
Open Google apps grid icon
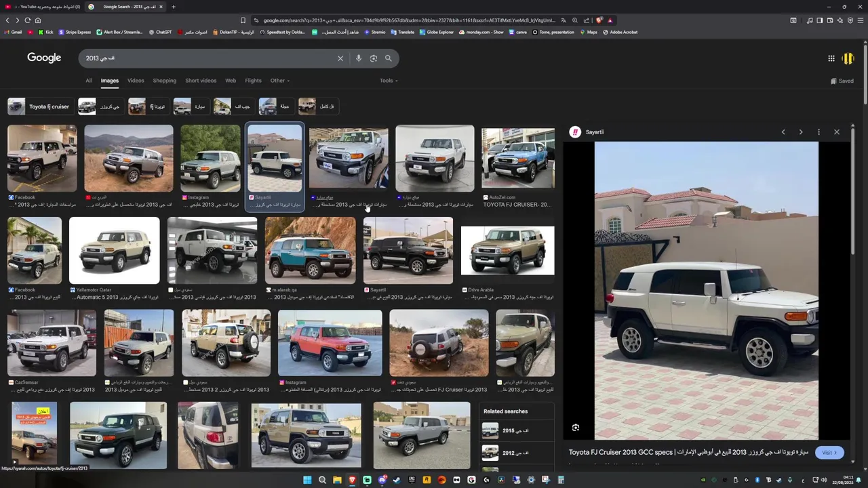831,58
